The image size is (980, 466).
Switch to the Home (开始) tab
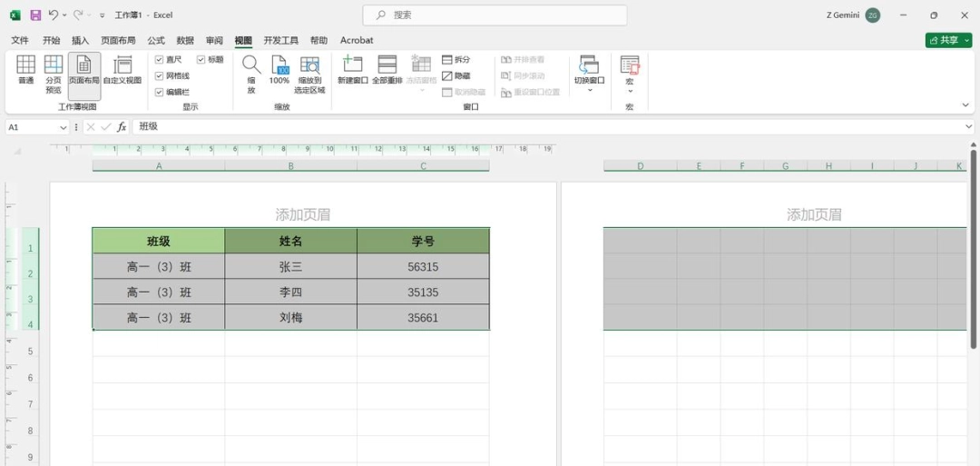51,40
